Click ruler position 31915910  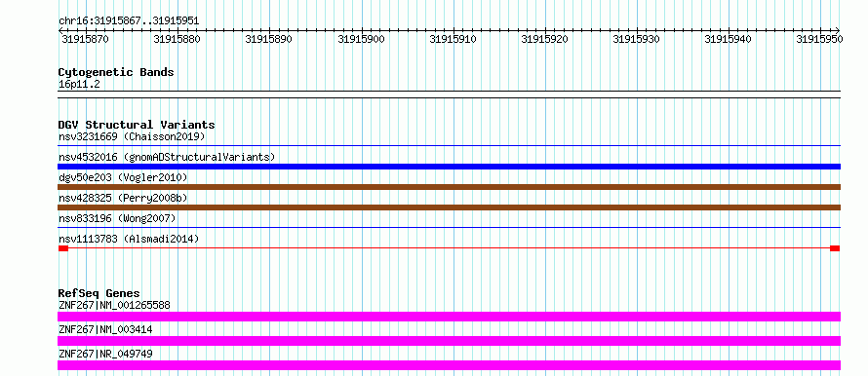(x=454, y=39)
